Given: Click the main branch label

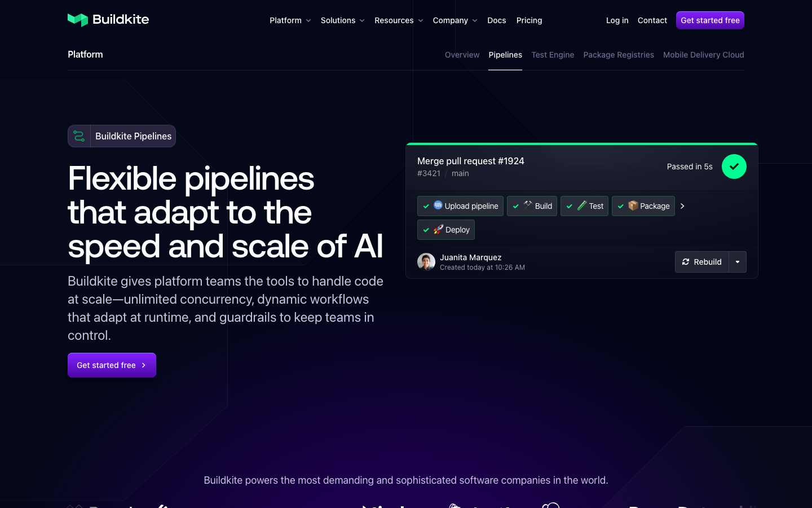Looking at the screenshot, I should pyautogui.click(x=460, y=173).
